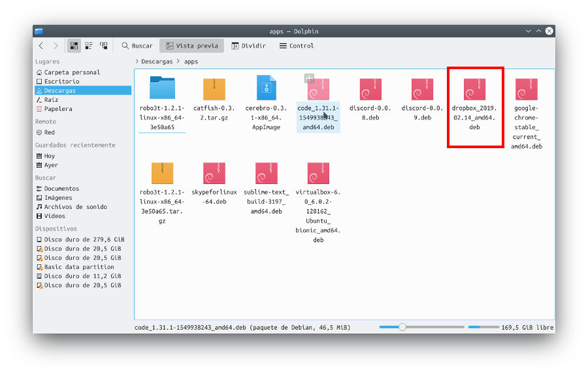Switch to compact view mode
The width and height of the screenshot is (588, 374).
89,46
